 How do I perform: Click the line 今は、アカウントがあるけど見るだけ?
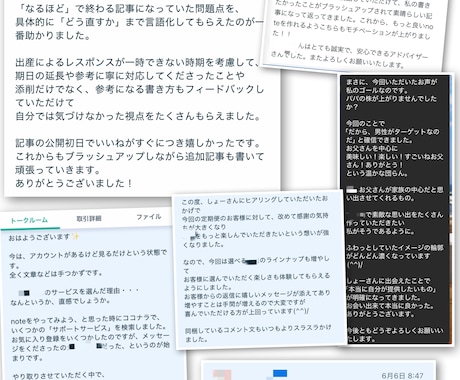(88, 254)
